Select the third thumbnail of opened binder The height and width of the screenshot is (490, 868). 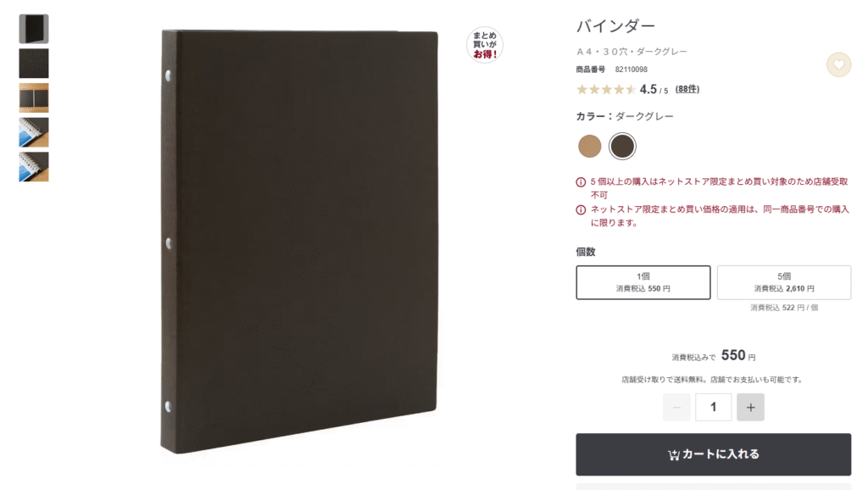[x=34, y=98]
